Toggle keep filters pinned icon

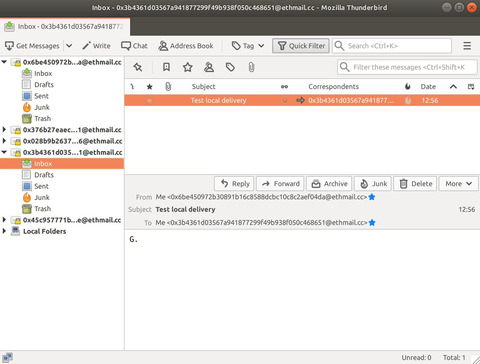point(138,67)
